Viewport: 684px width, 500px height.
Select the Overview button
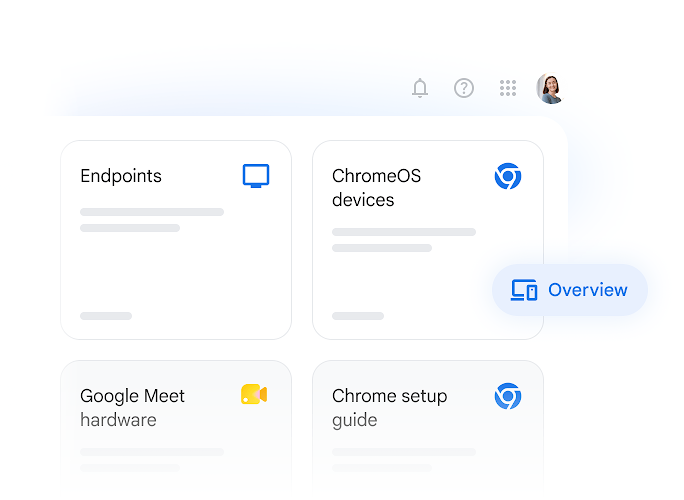[x=570, y=290]
